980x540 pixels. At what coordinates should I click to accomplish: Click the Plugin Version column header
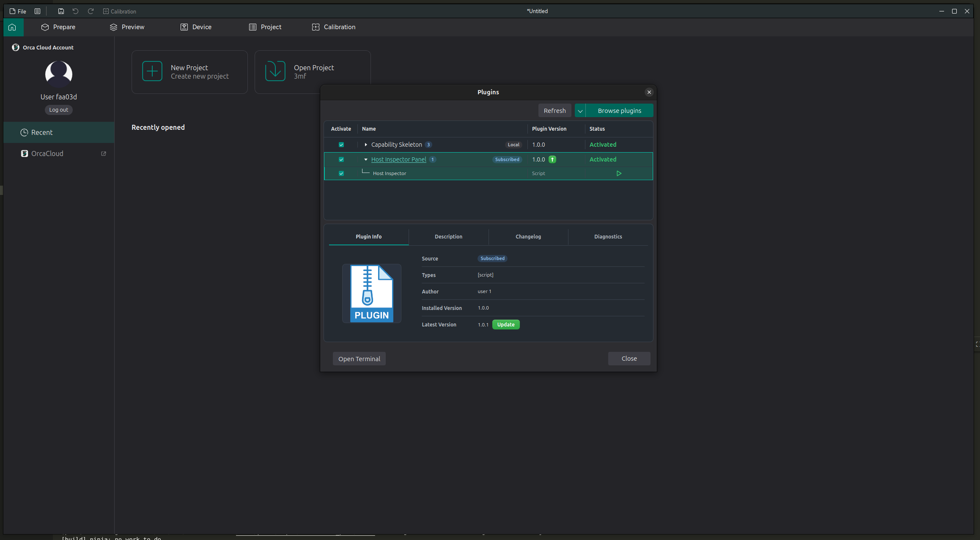(549, 129)
